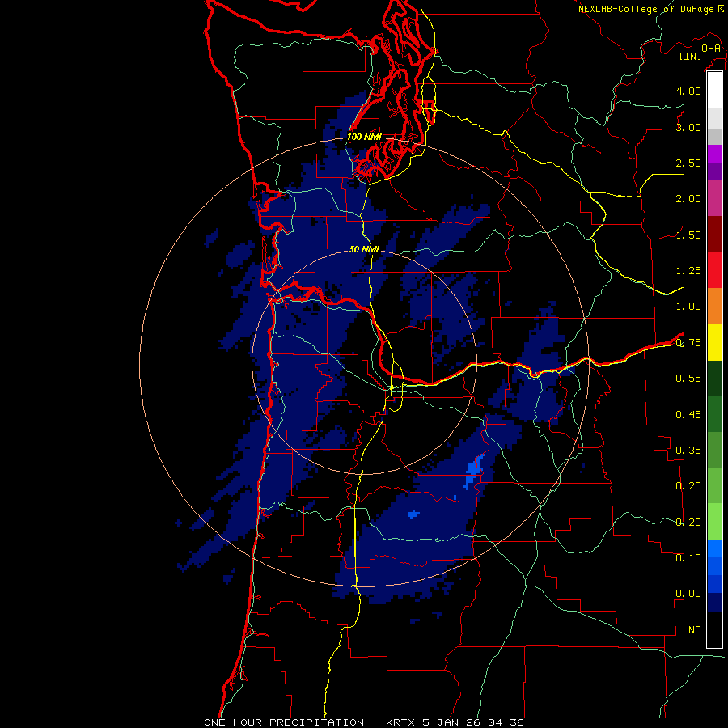Click the 50 NMI range ring label
The image size is (728, 728).
click(364, 249)
